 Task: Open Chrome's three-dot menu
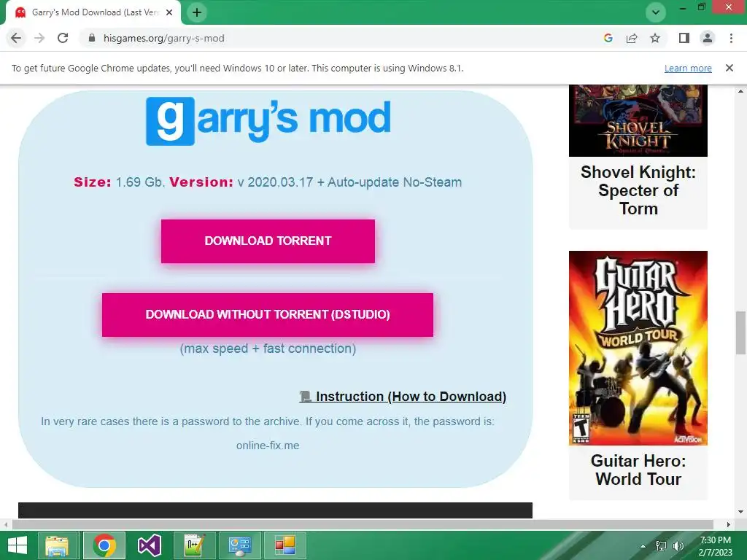click(731, 38)
